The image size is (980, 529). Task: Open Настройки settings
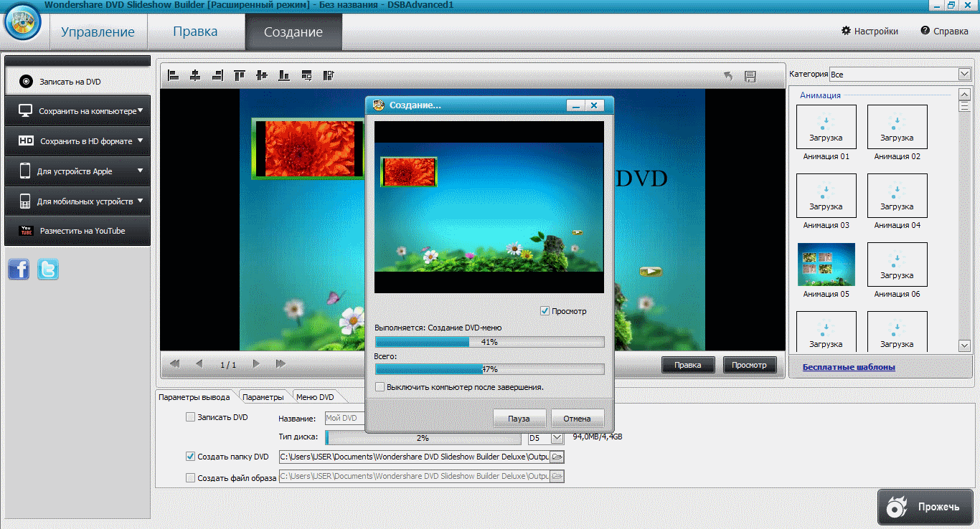coord(870,31)
